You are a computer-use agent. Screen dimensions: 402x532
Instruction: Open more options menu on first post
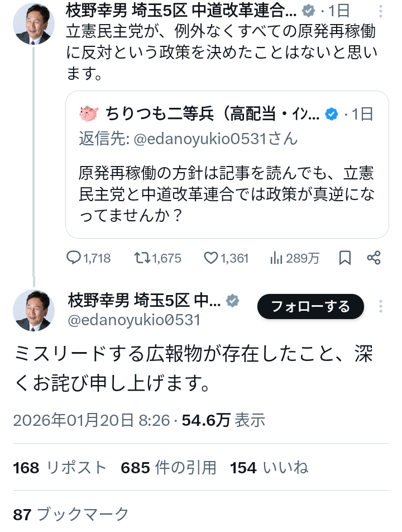(381, 11)
